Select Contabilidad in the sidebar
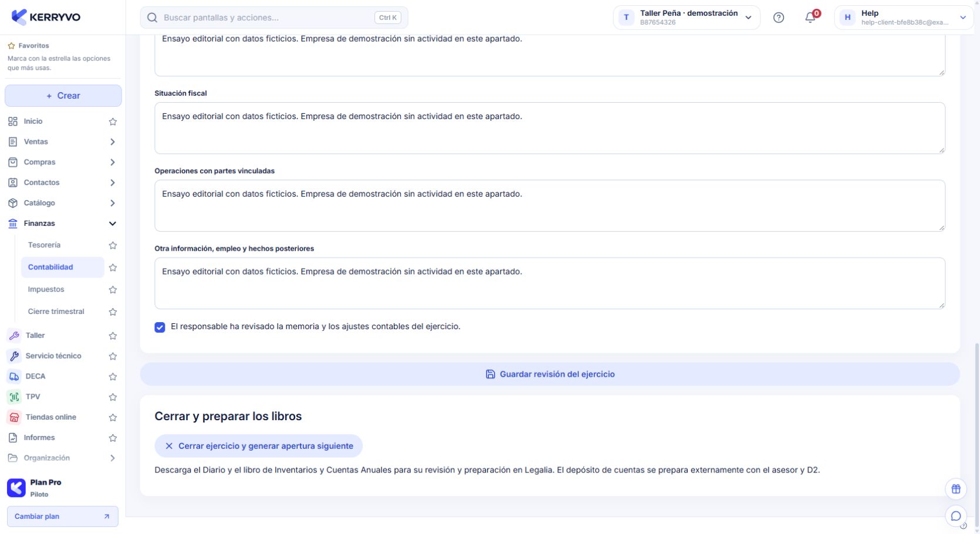Image resolution: width=980 pixels, height=534 pixels. tap(63, 267)
